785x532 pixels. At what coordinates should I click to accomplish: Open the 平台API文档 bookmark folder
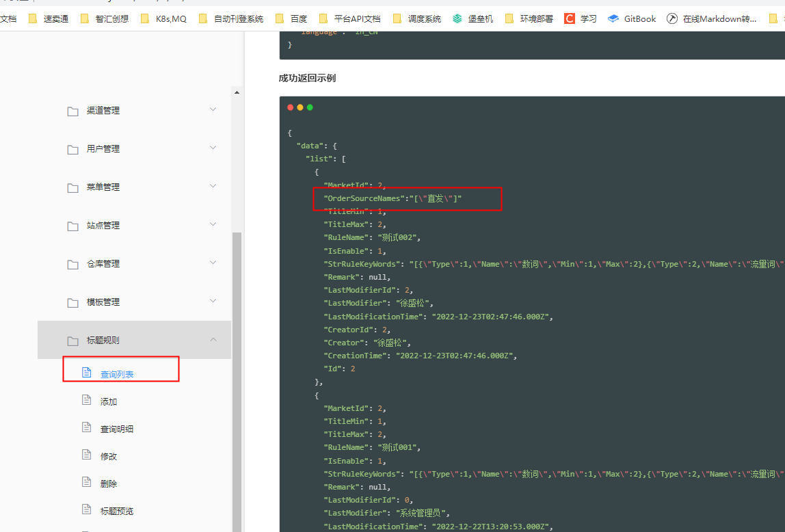click(x=350, y=19)
